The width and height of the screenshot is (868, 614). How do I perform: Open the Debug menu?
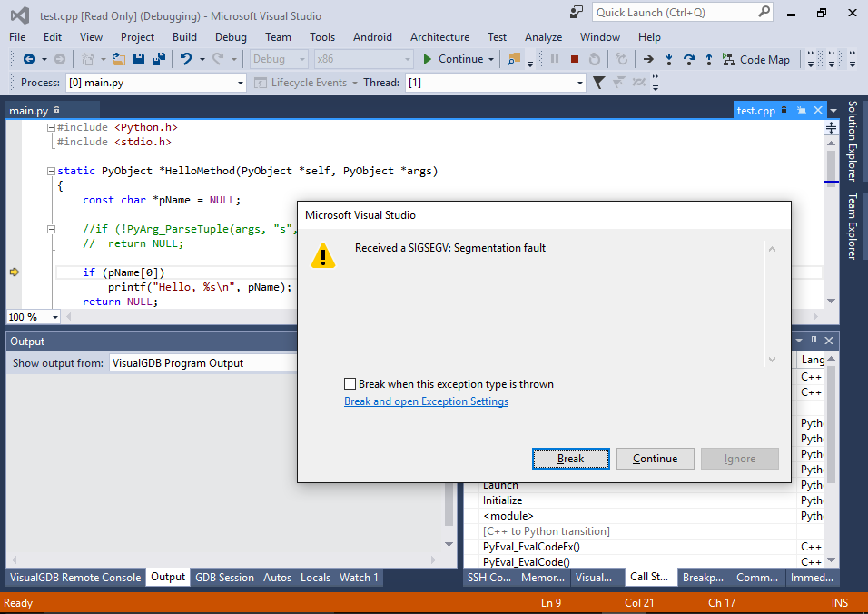[231, 37]
